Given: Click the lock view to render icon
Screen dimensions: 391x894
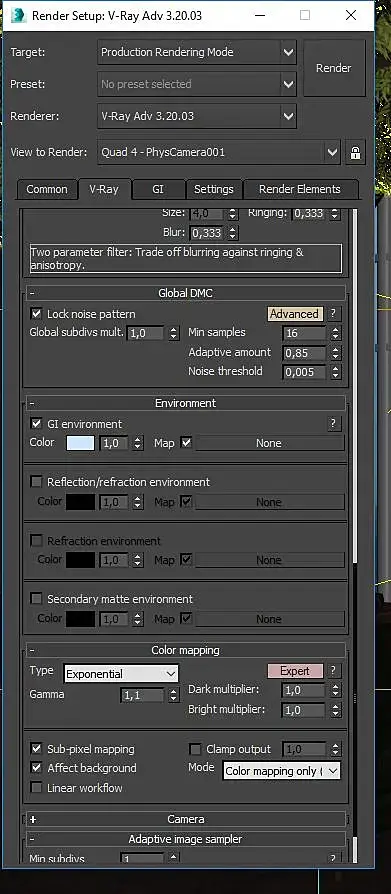Looking at the screenshot, I should (356, 153).
